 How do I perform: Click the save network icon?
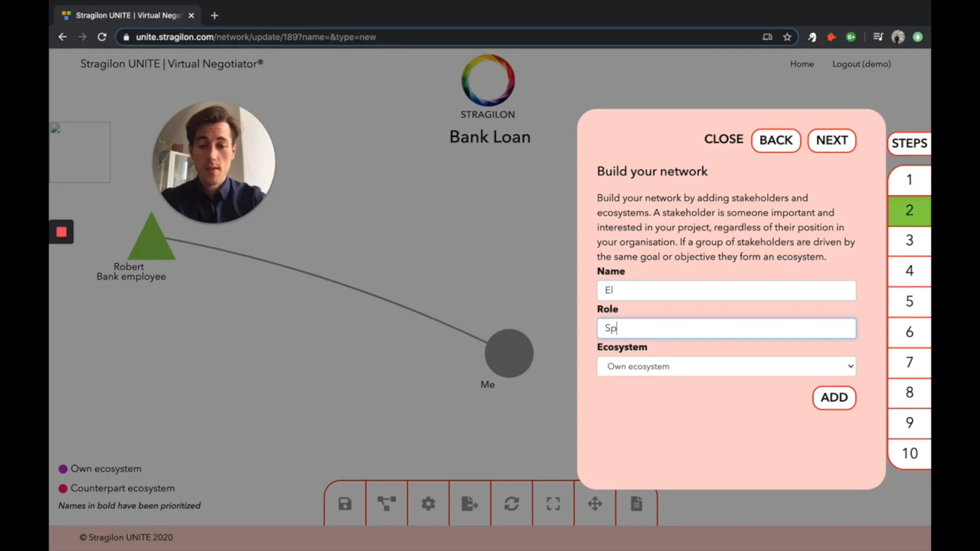(x=345, y=504)
